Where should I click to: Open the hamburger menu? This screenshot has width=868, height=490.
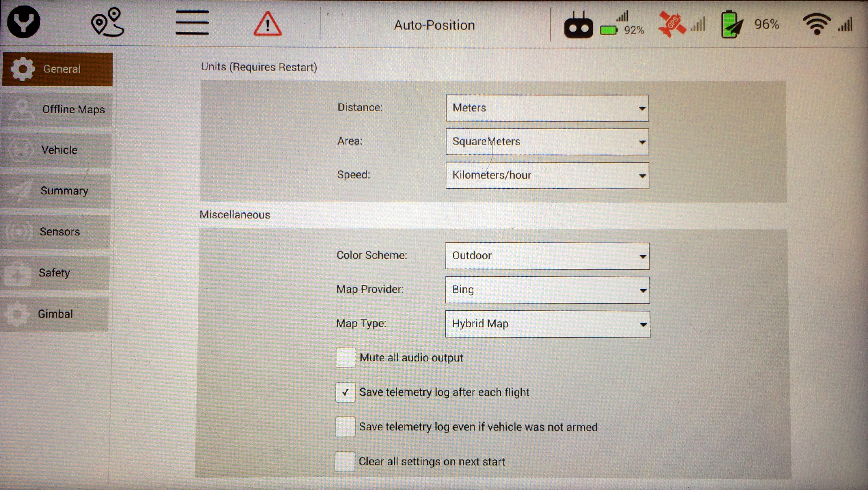click(x=192, y=22)
